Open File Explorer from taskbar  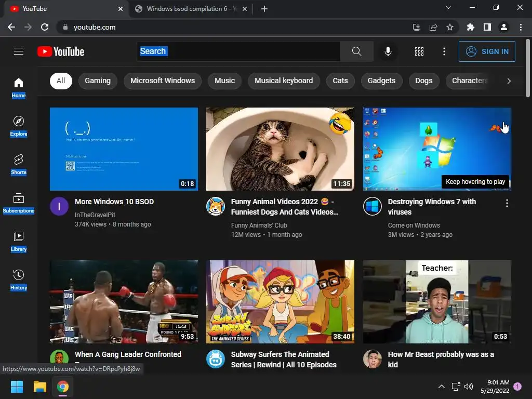[39, 387]
